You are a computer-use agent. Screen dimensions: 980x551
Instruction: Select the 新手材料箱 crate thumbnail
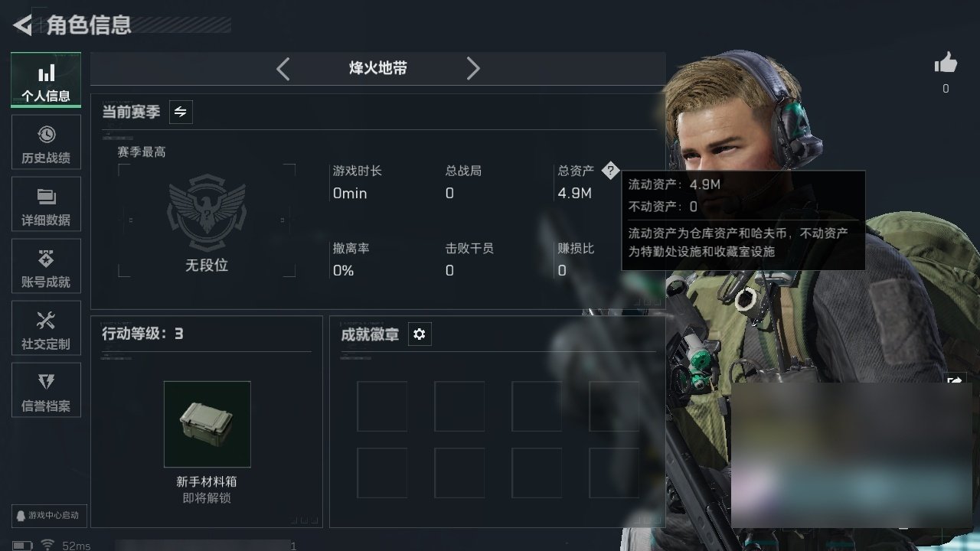tap(207, 424)
